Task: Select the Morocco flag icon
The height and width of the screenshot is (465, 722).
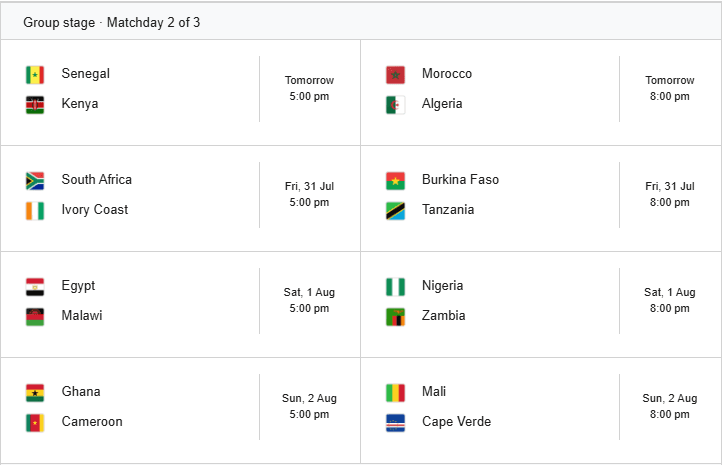Action: pyautogui.click(x=396, y=75)
